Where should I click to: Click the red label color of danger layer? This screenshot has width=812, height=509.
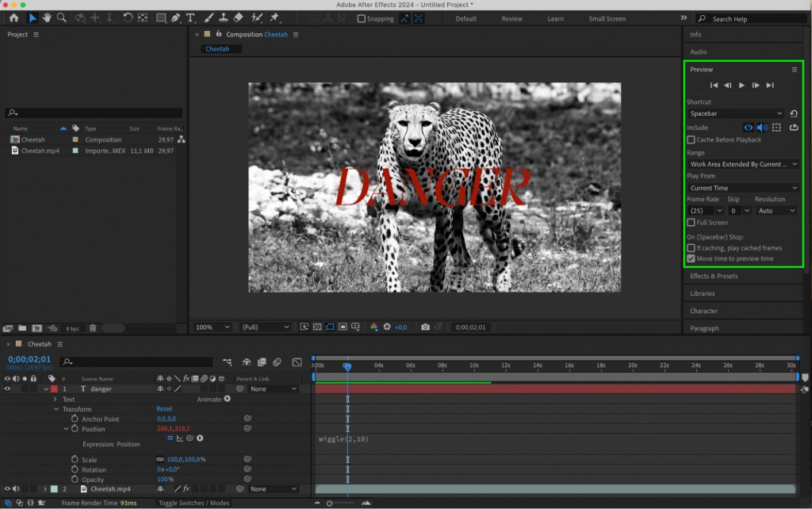pos(53,388)
